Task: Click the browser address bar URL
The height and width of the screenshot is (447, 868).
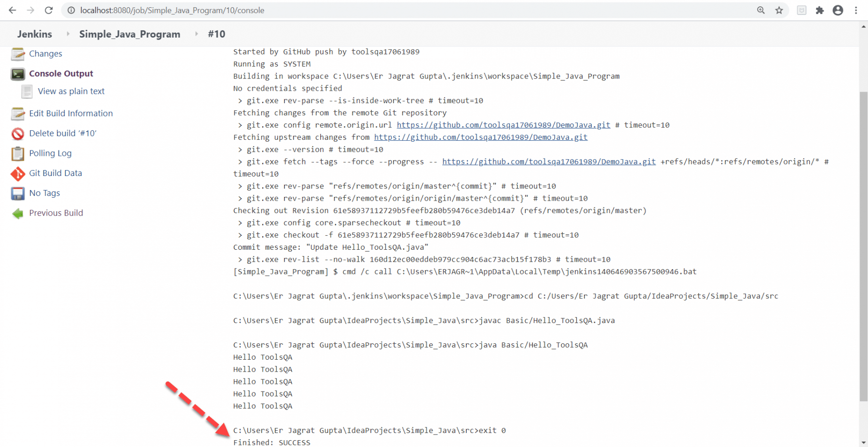Action: tap(172, 10)
